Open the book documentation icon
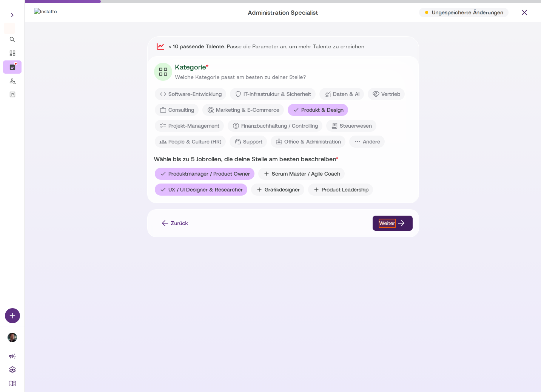This screenshot has width=541, height=392. 12,383
